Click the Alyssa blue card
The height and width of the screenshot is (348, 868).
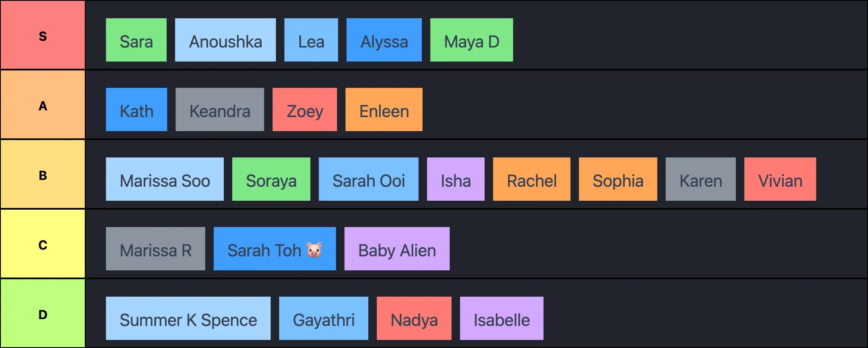(384, 40)
